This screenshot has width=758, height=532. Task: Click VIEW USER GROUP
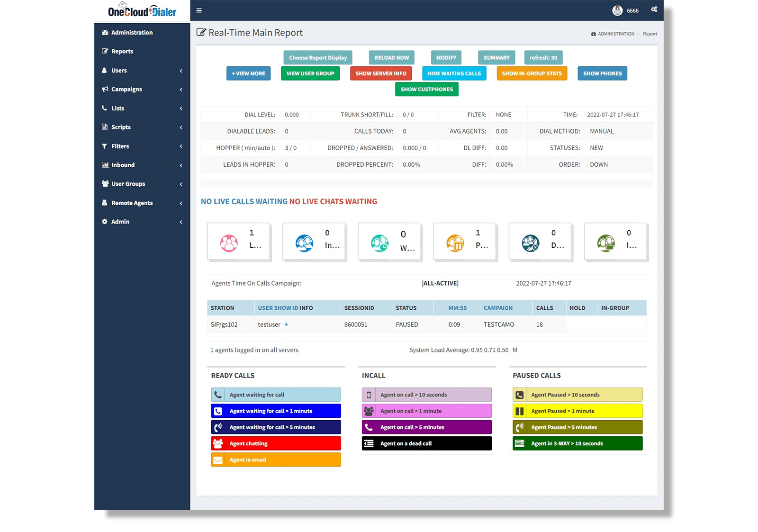pyautogui.click(x=310, y=73)
